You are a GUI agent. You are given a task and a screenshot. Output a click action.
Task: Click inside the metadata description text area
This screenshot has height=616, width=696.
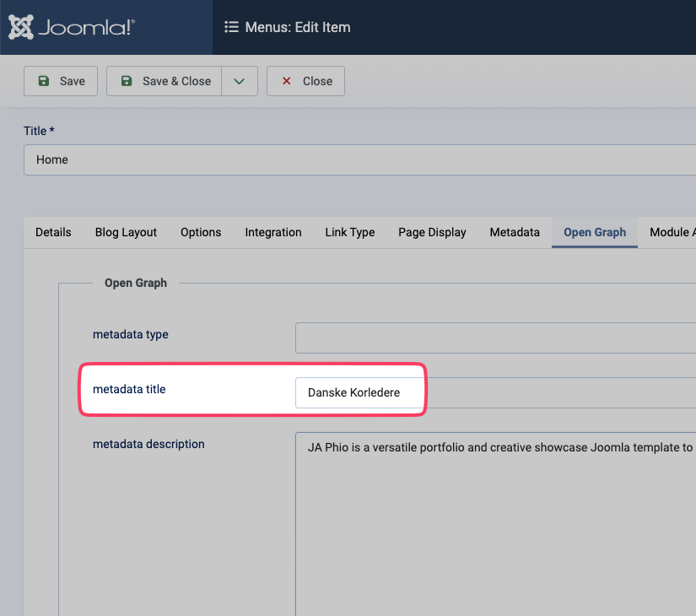[495, 523]
